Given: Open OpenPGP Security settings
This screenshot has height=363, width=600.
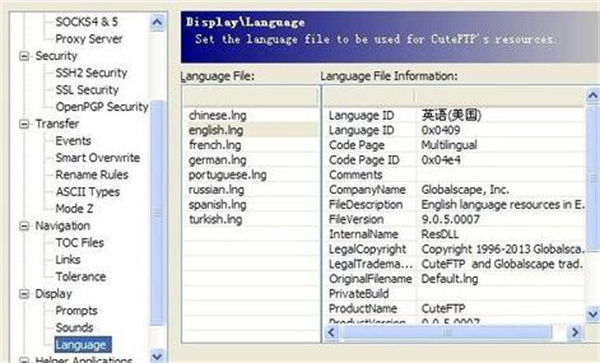Looking at the screenshot, I should [x=102, y=107].
